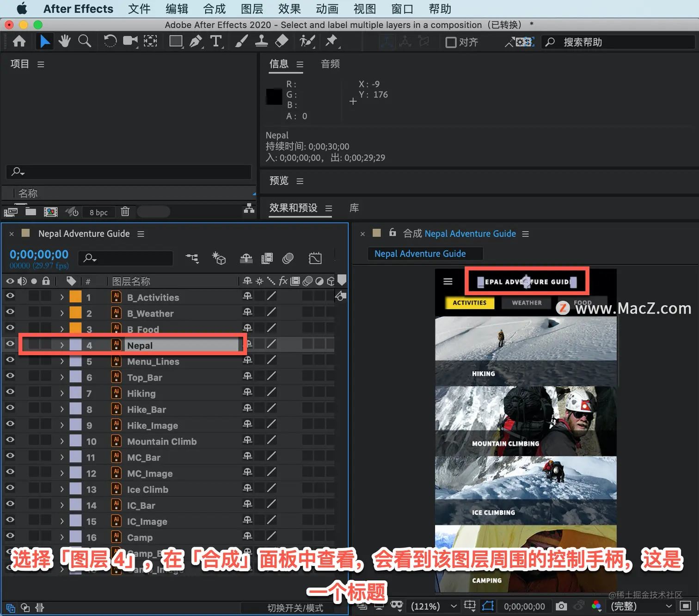Open the Apple menu
This screenshot has height=616, width=699.
[x=21, y=9]
